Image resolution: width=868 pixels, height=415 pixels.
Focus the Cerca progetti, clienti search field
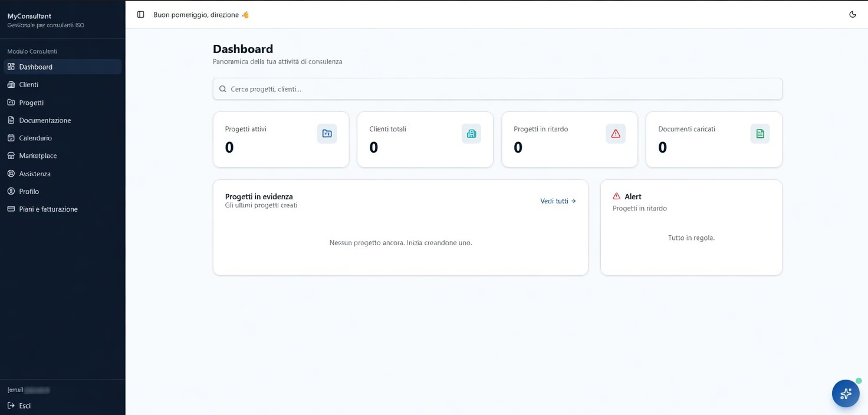coord(498,89)
